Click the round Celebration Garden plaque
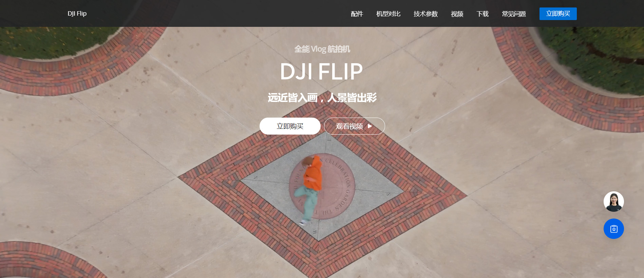 (322, 188)
